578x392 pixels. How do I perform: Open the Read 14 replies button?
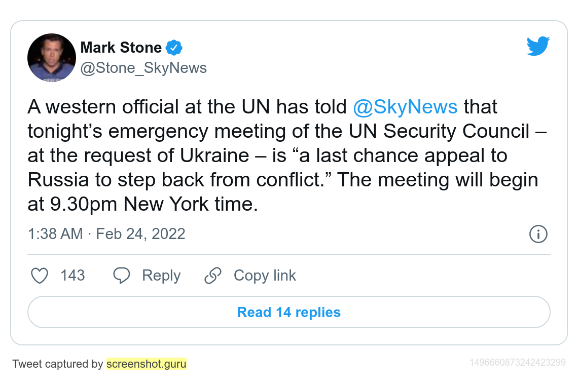[x=288, y=312]
